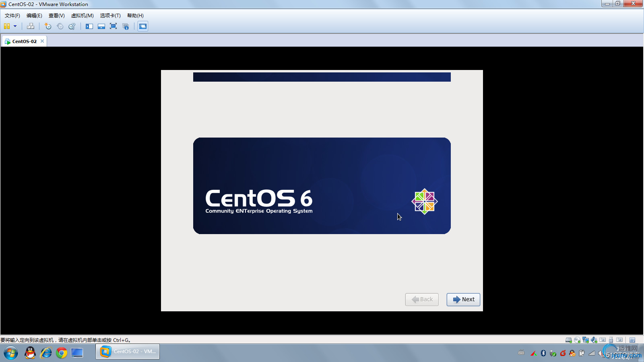This screenshot has height=362, width=644.
Task: Open the 编辑(E) menu
Action: [x=34, y=15]
